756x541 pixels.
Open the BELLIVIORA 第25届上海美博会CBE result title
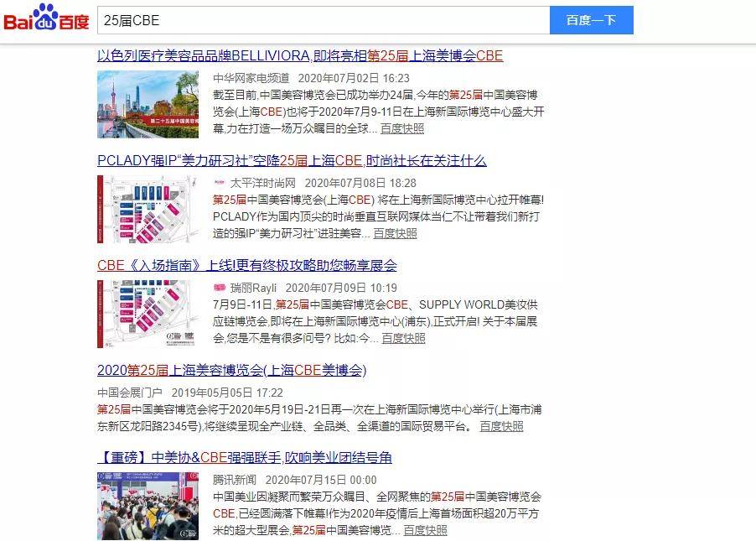(x=300, y=56)
